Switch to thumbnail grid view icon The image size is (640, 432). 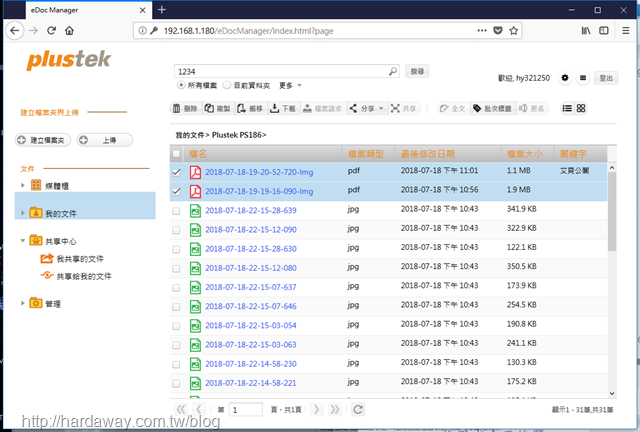pos(581,108)
